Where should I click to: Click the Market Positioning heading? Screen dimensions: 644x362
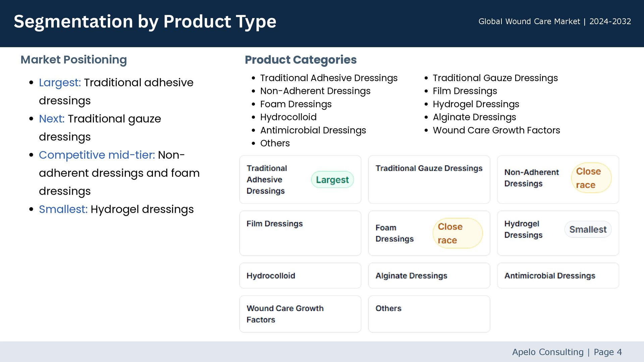[x=74, y=60]
